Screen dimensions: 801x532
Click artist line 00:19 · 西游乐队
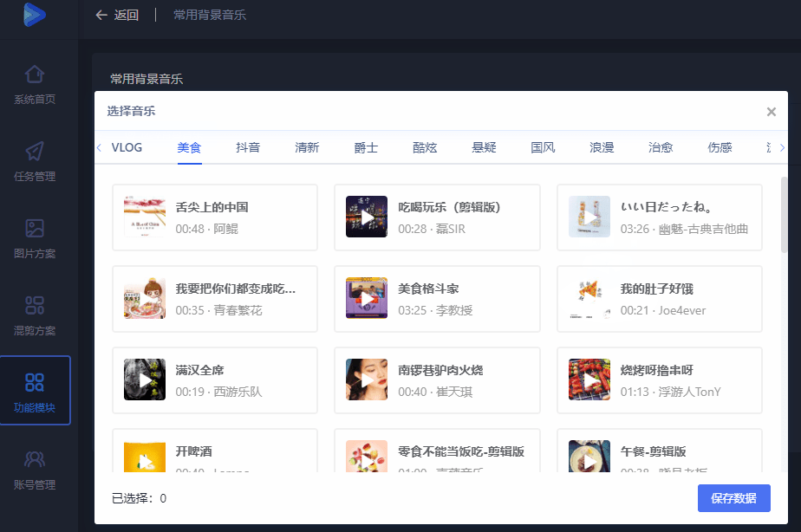(x=218, y=392)
